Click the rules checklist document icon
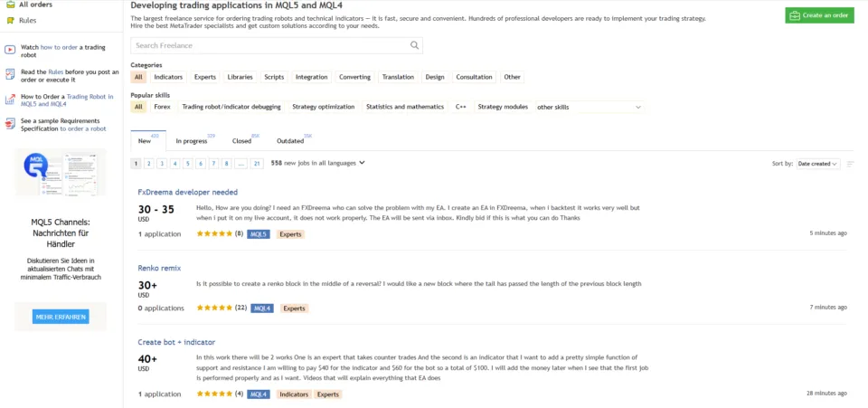Image resolution: width=868 pixels, height=408 pixels. (10, 73)
